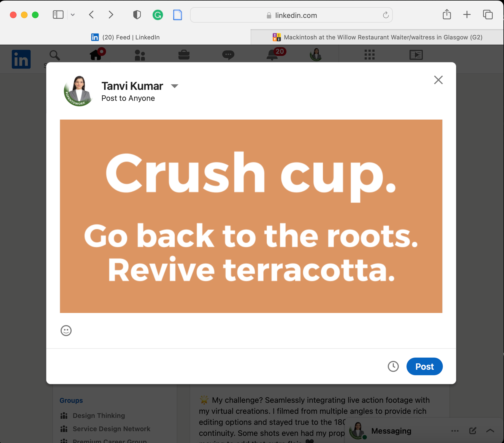This screenshot has height=443, width=504.
Task: Open Jobs briefcase icon
Action: point(184,55)
